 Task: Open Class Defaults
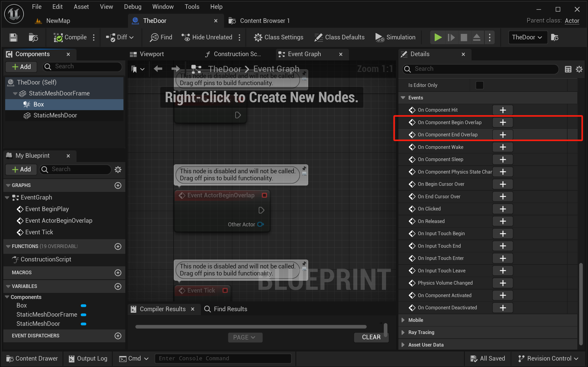340,38
